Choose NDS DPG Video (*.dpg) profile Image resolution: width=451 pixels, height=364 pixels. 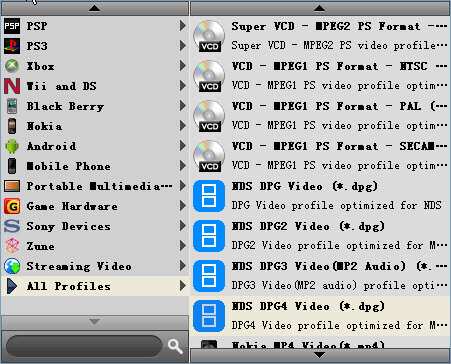click(320, 196)
